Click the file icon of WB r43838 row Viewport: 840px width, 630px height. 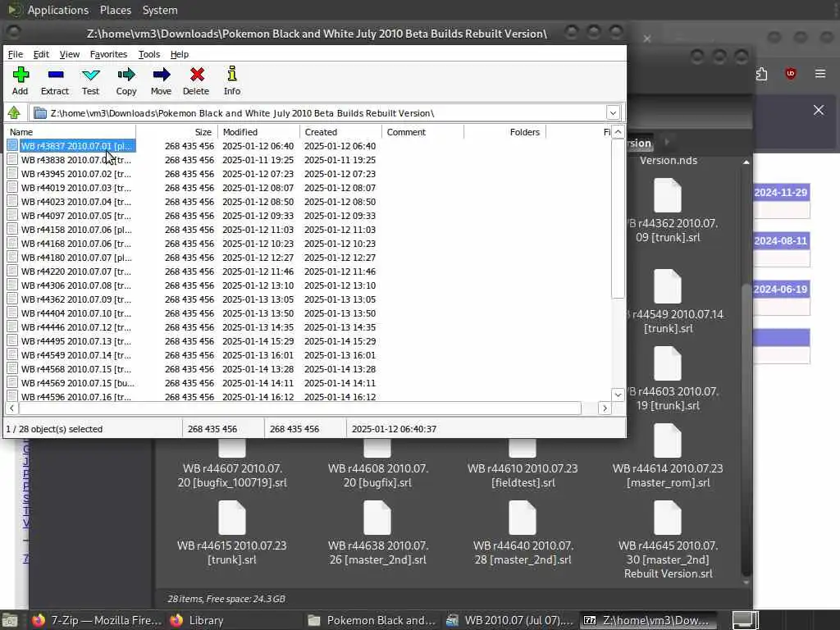(x=12, y=159)
